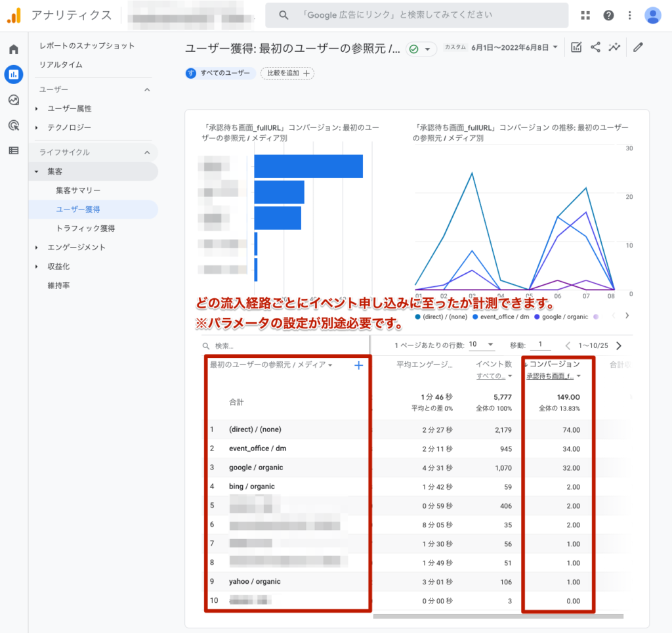Click the pencil edit report icon

coord(638,47)
